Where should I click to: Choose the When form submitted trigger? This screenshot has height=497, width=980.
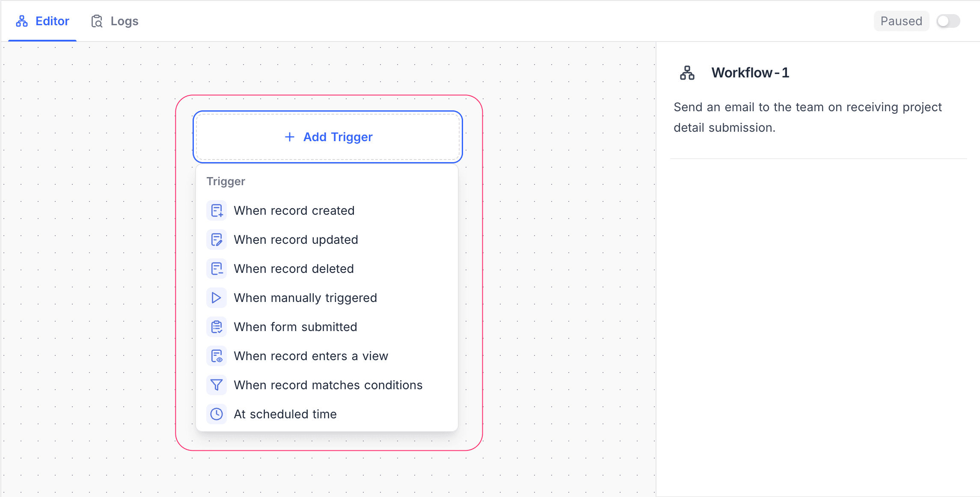295,327
